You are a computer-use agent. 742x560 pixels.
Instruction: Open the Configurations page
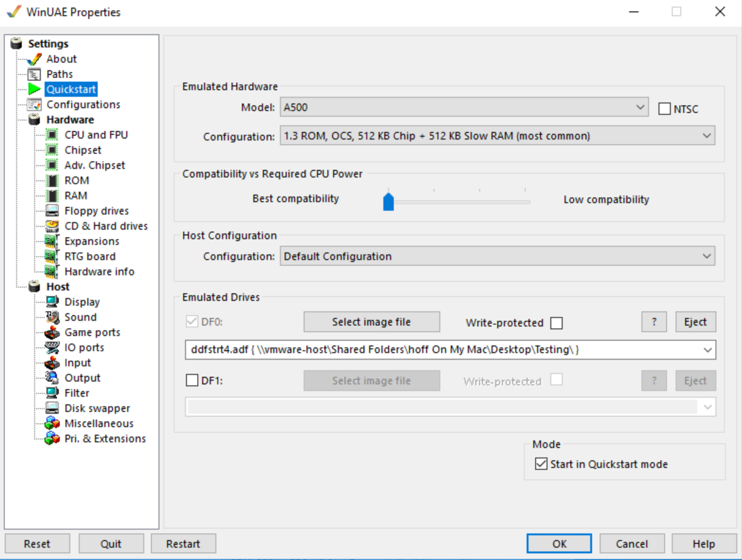click(83, 104)
